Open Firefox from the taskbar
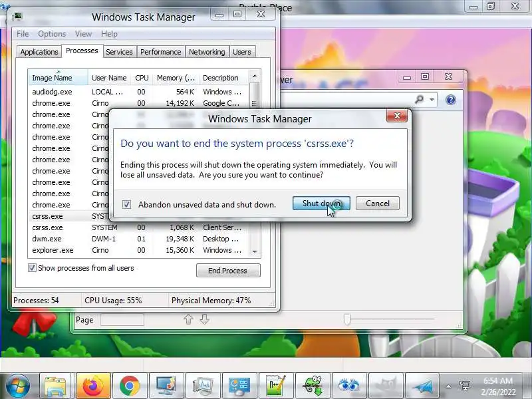 pyautogui.click(x=92, y=386)
